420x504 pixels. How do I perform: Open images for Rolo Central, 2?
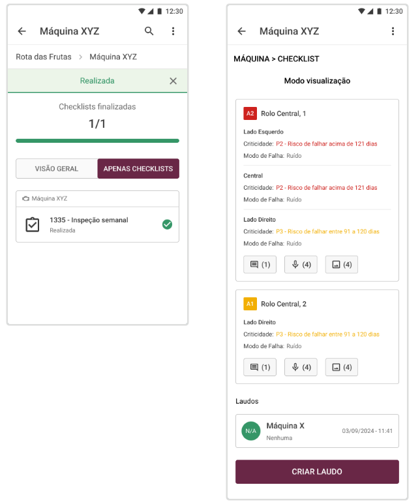(342, 367)
